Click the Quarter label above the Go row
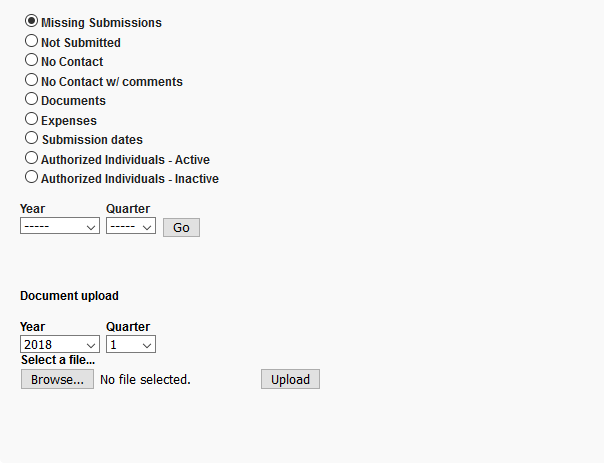604x464 pixels. (x=128, y=209)
